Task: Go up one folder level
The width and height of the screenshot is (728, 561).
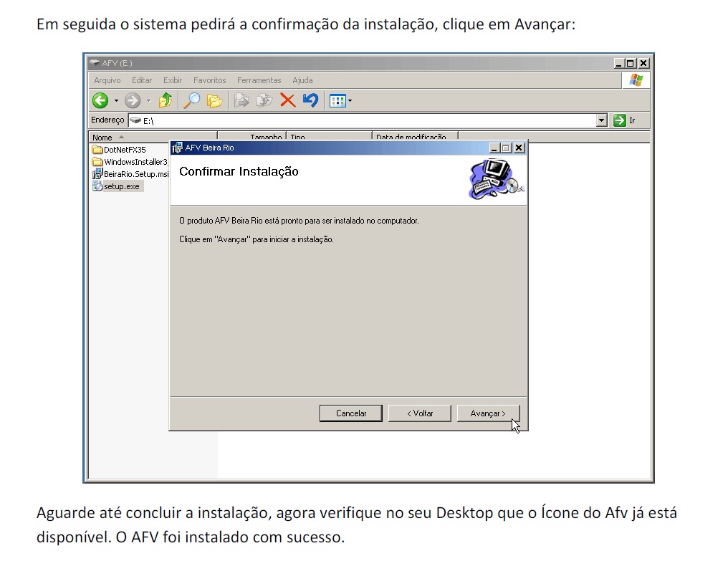Action: (166, 100)
